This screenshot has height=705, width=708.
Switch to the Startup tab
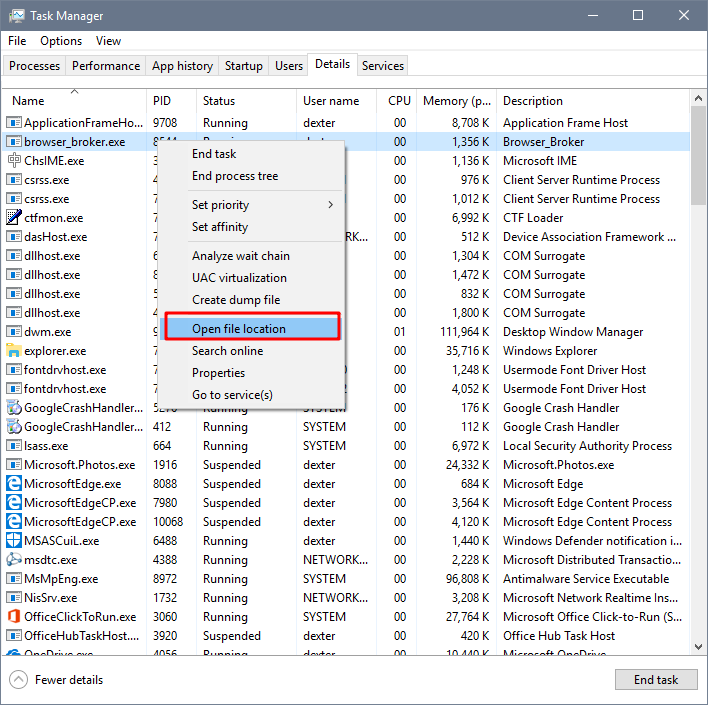(x=244, y=66)
